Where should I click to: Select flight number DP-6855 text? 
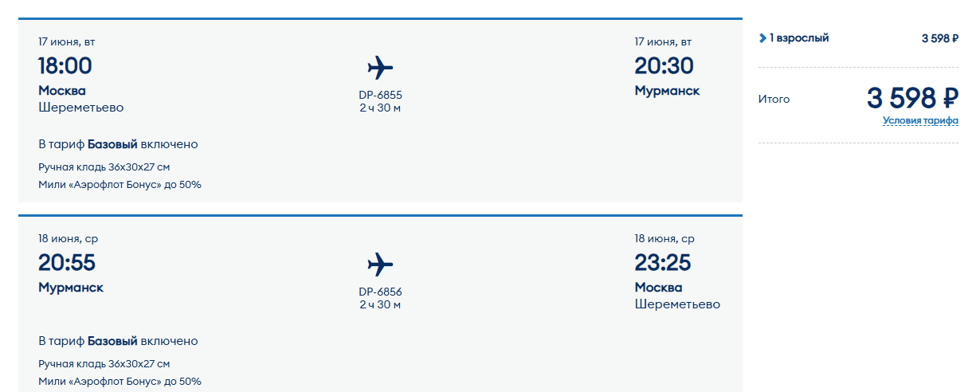[x=380, y=95]
